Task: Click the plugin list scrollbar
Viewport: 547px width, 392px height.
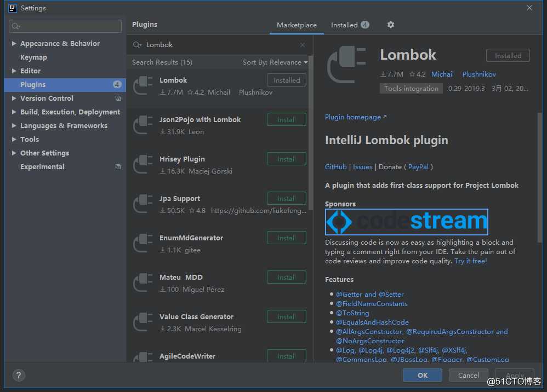Action: coord(310,132)
